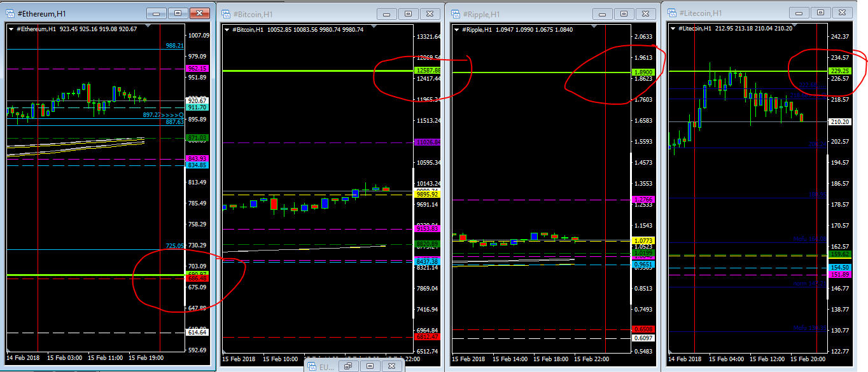Minimize the Ethereum chart window
This screenshot has height=372, width=868.
pos(156,13)
